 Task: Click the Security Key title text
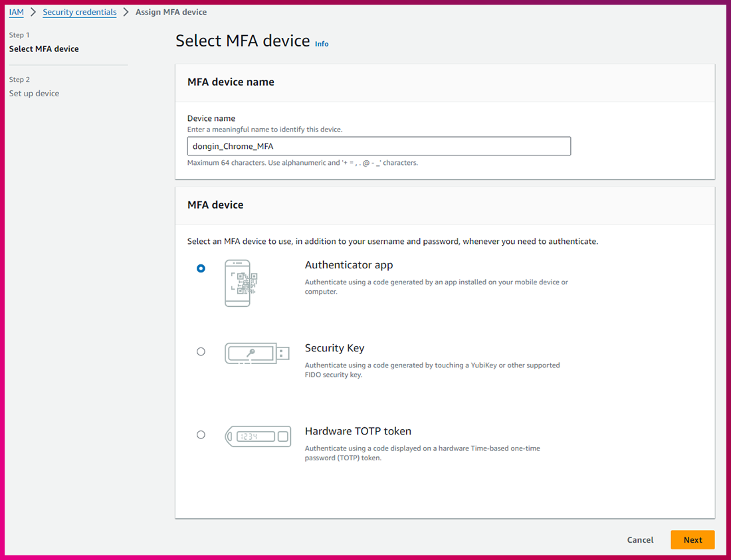(x=334, y=348)
